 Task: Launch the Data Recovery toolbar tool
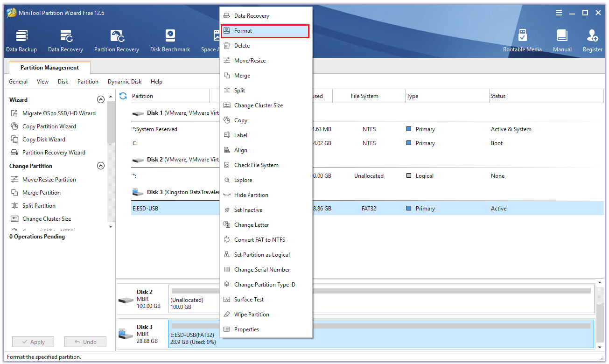click(x=65, y=41)
